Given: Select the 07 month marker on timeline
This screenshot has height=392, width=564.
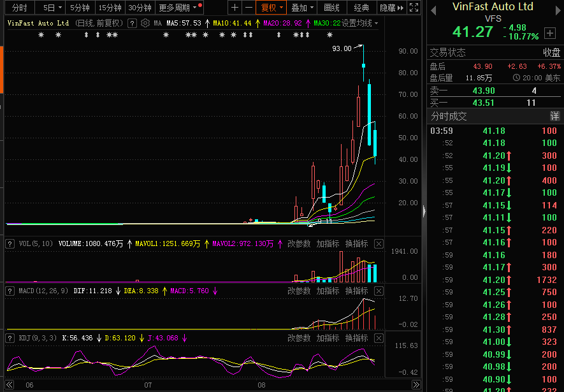Looking at the screenshot, I should 148,385.
